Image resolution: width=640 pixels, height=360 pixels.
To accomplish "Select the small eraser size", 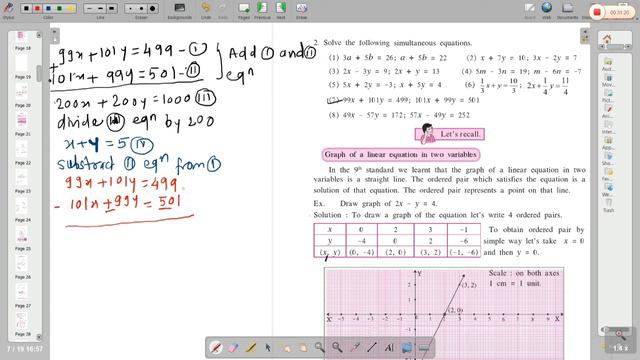I will click(x=131, y=8).
